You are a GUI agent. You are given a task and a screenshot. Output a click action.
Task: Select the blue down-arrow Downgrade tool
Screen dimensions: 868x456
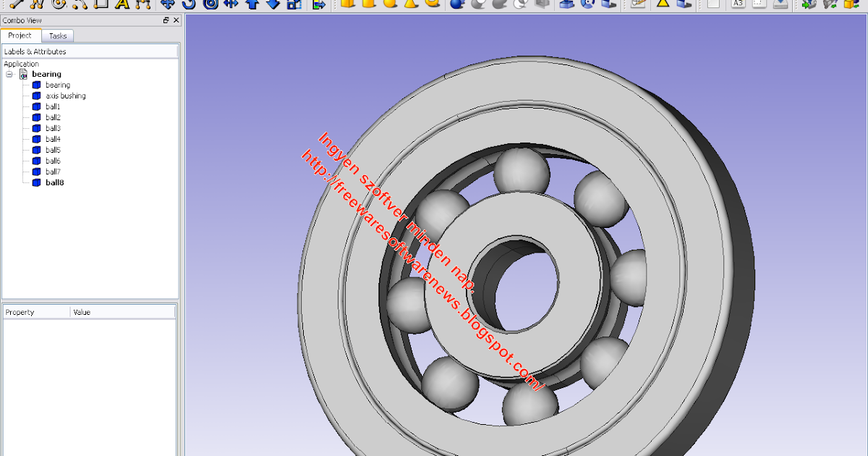[x=273, y=4]
